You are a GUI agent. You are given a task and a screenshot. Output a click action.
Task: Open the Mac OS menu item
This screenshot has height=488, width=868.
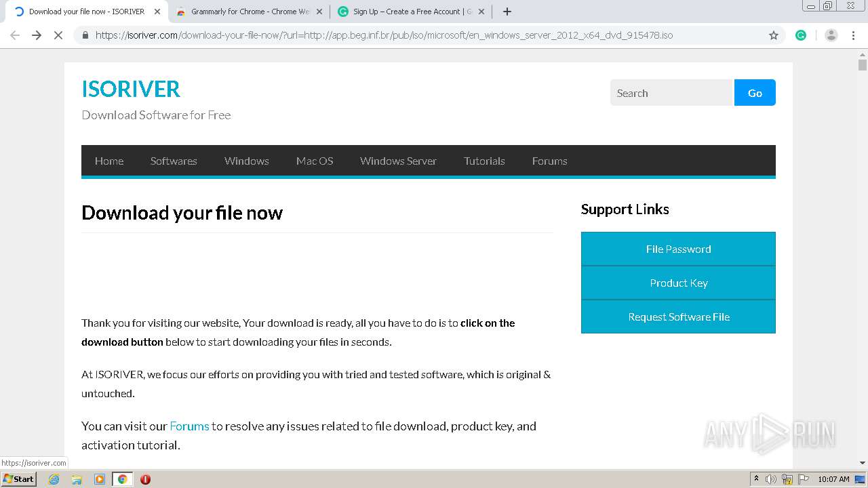(x=315, y=161)
